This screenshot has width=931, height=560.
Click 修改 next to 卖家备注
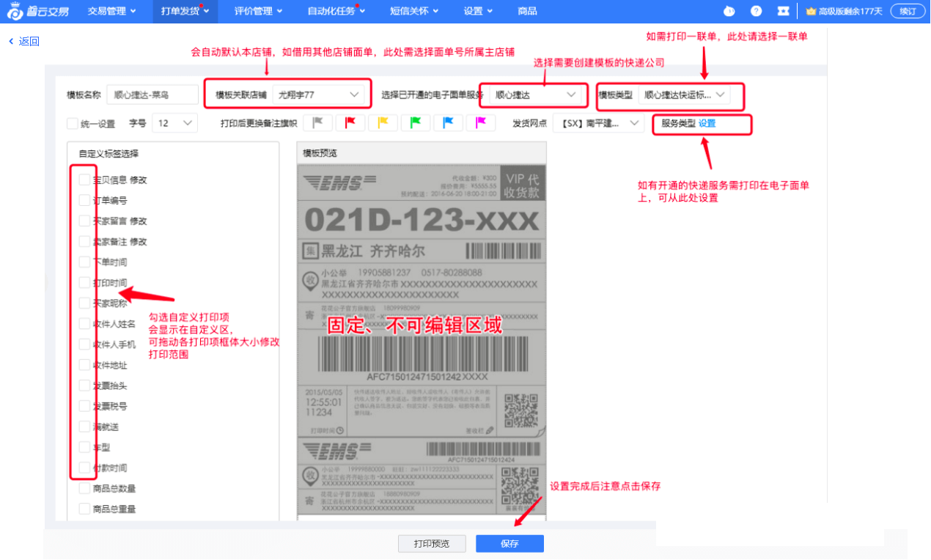(139, 241)
